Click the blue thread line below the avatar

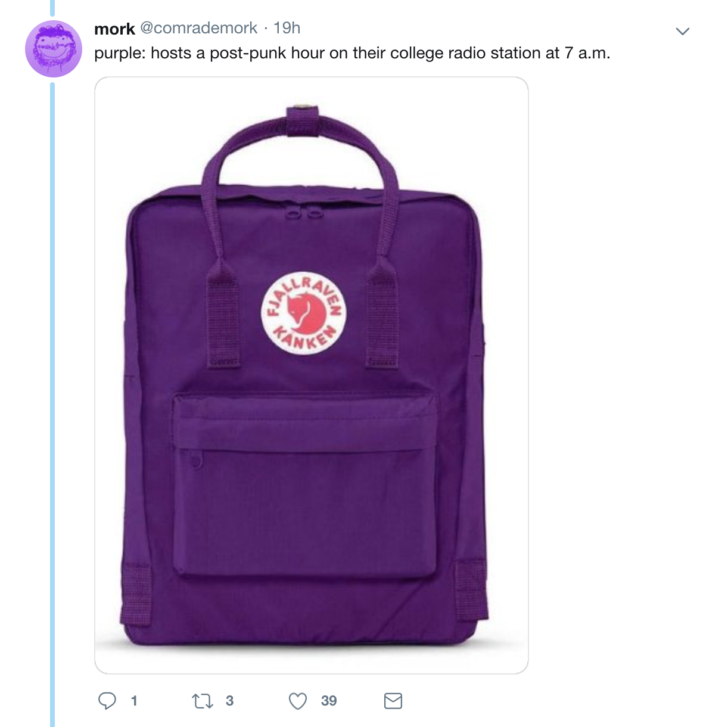coord(52,405)
